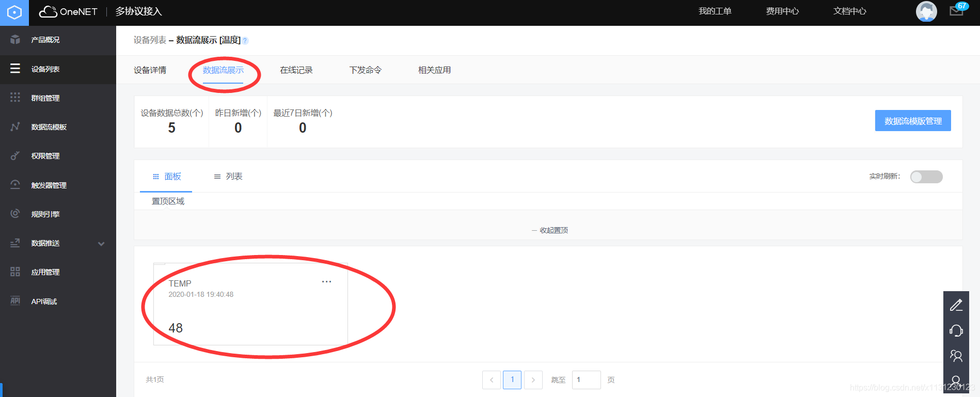Click the 应用管理 squares icon
Image resolution: width=980 pixels, height=397 pixels.
click(x=15, y=272)
